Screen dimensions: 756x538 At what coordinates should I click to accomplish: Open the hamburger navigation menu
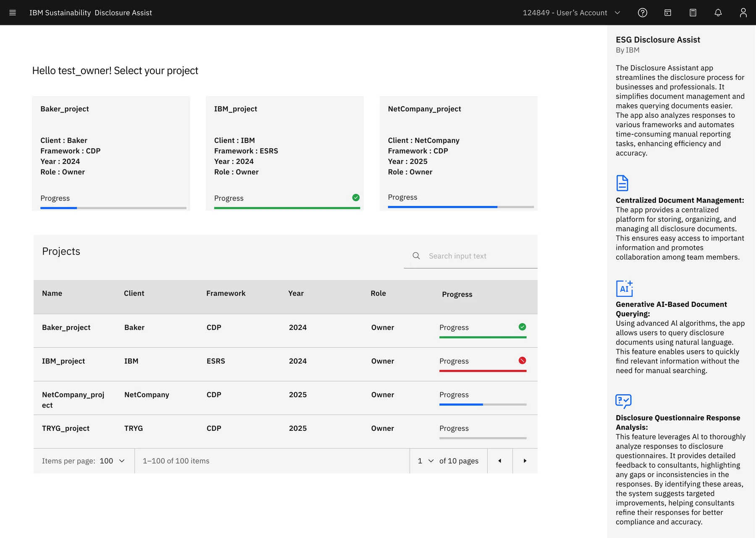13,13
